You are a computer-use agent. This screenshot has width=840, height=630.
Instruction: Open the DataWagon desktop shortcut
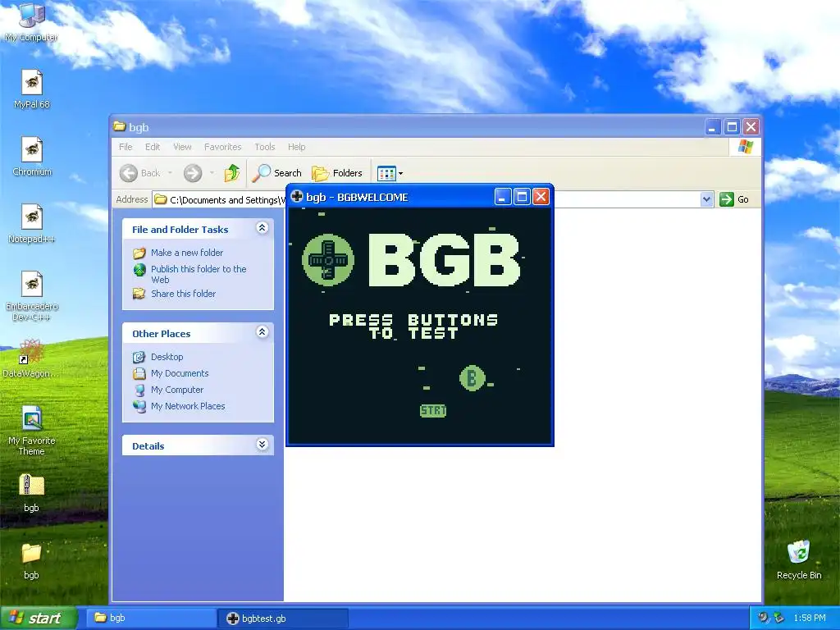tap(32, 358)
